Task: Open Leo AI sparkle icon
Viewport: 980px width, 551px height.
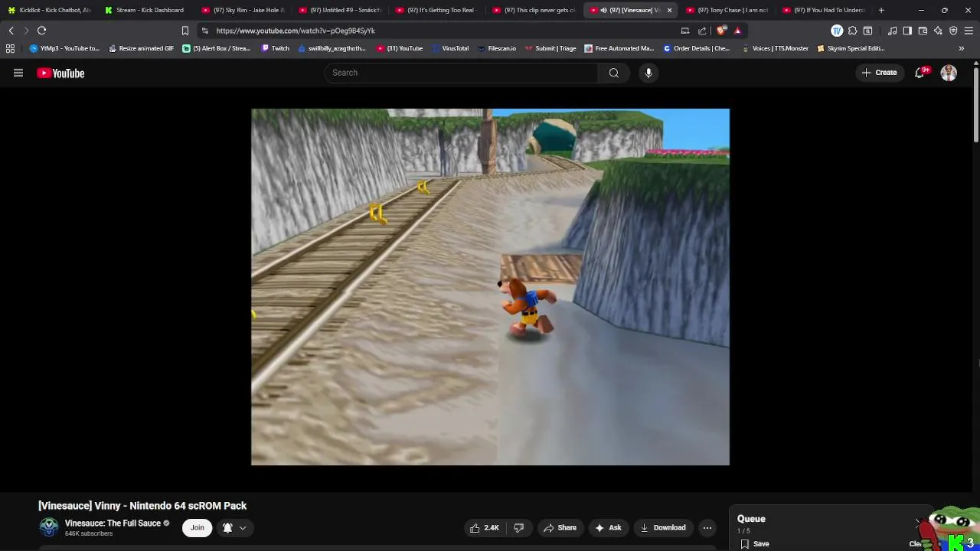Action: point(938,31)
